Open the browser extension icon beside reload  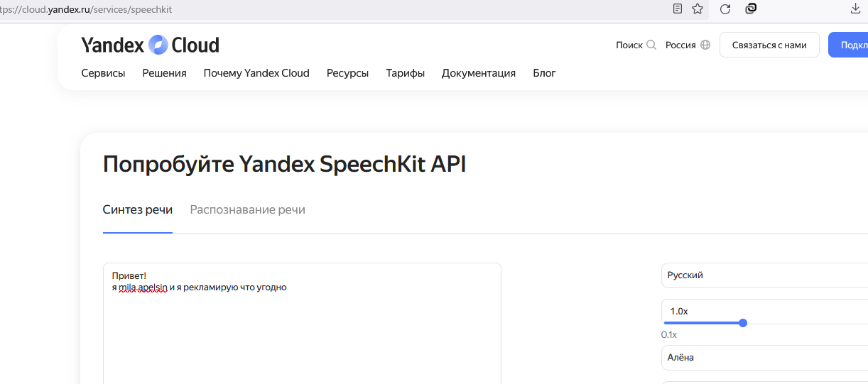click(x=751, y=9)
